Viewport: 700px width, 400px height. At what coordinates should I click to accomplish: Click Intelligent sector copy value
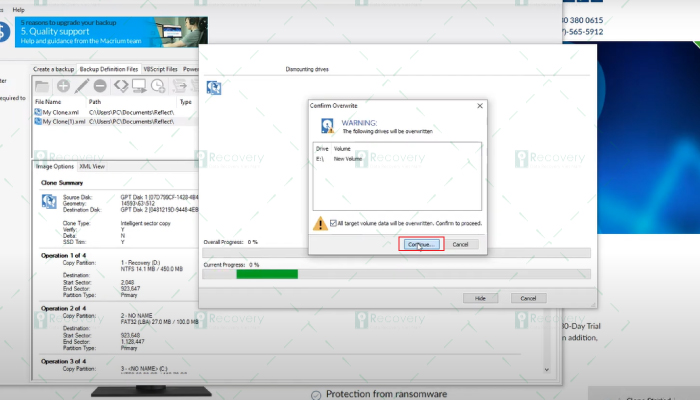(x=146, y=223)
